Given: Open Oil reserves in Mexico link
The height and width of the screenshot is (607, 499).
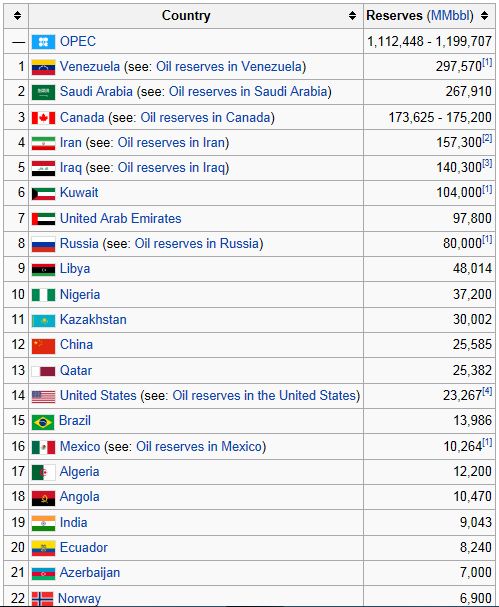Looking at the screenshot, I should point(199,446).
